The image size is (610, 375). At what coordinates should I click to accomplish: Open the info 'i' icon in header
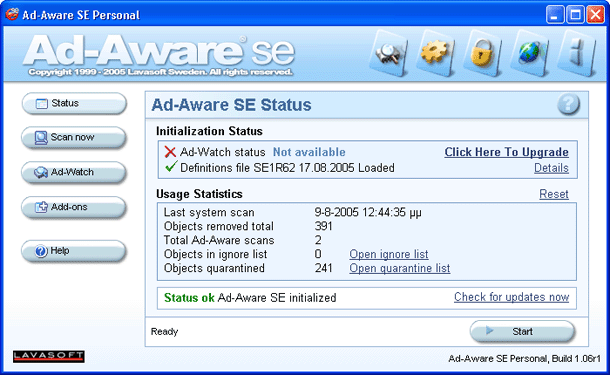577,53
